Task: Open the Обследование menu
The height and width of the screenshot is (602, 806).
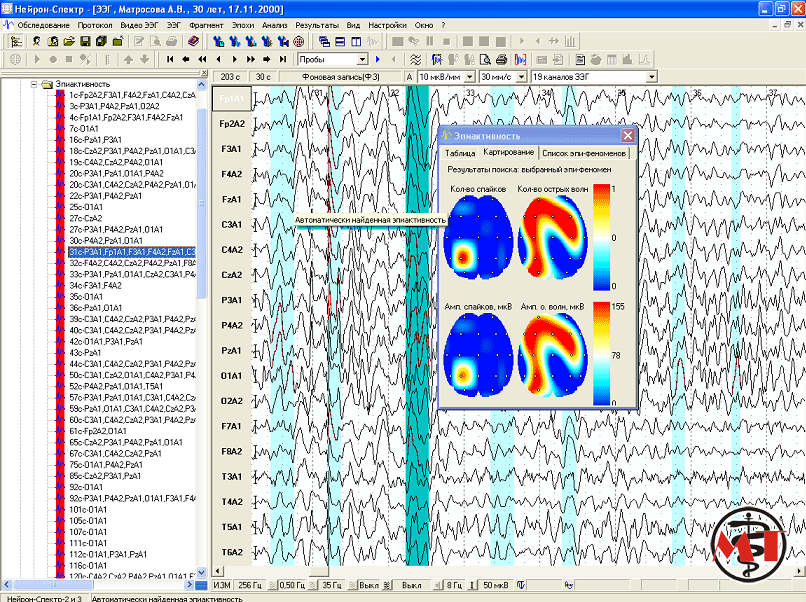Action: click(x=43, y=25)
